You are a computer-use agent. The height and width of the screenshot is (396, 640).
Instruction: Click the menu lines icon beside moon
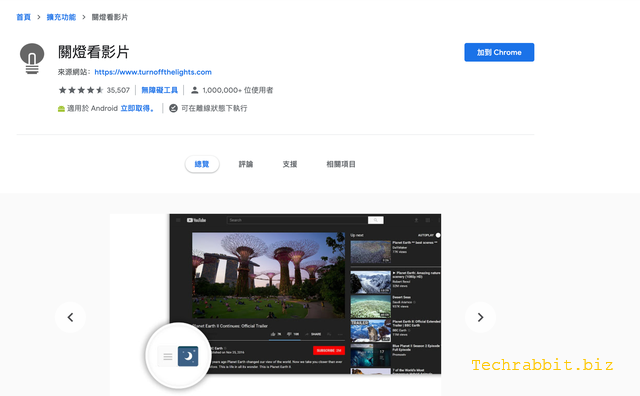(168, 357)
